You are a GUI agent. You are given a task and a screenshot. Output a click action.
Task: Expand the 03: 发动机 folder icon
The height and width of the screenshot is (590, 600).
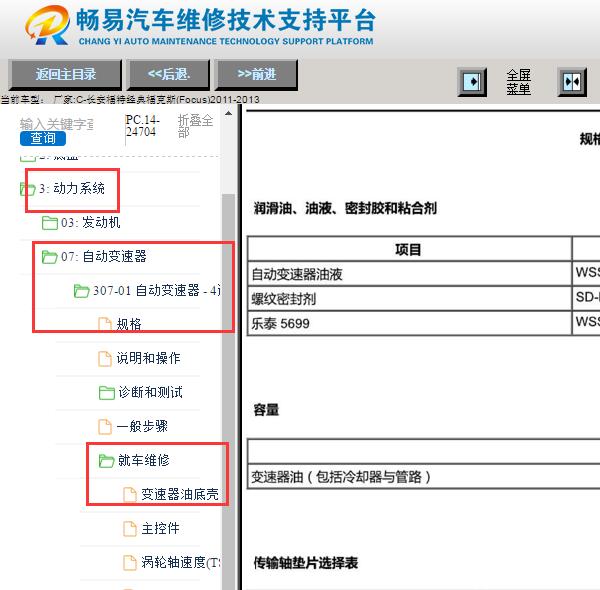click(49, 223)
